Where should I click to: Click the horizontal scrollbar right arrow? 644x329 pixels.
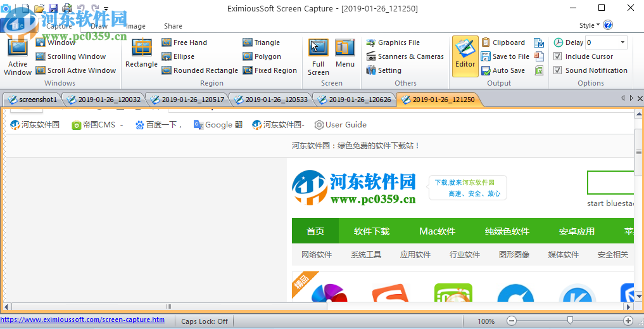629,306
